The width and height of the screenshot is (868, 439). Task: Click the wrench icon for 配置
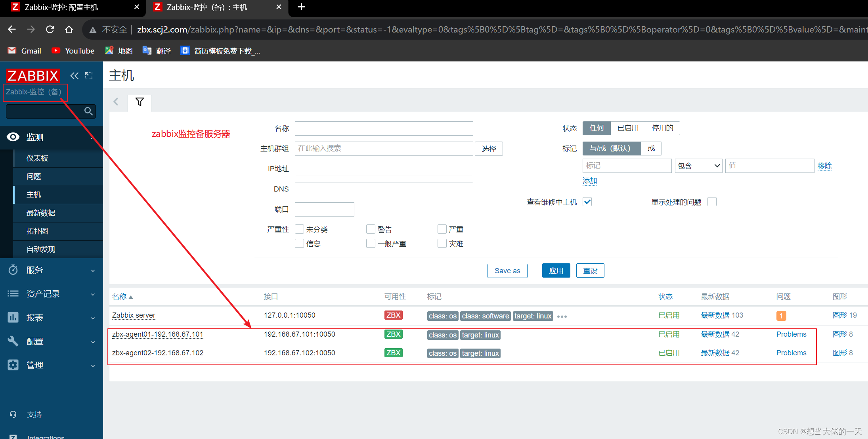[x=13, y=341]
